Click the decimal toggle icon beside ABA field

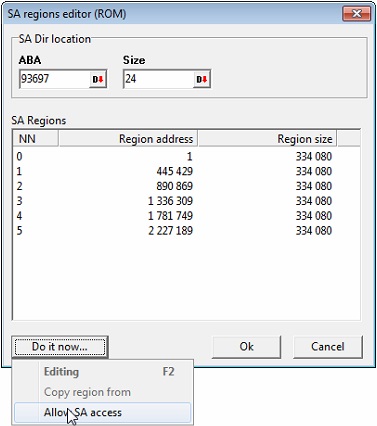(x=98, y=80)
